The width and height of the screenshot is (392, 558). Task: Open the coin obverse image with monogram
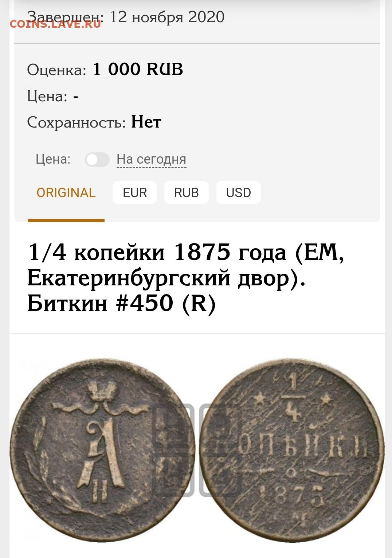102,451
